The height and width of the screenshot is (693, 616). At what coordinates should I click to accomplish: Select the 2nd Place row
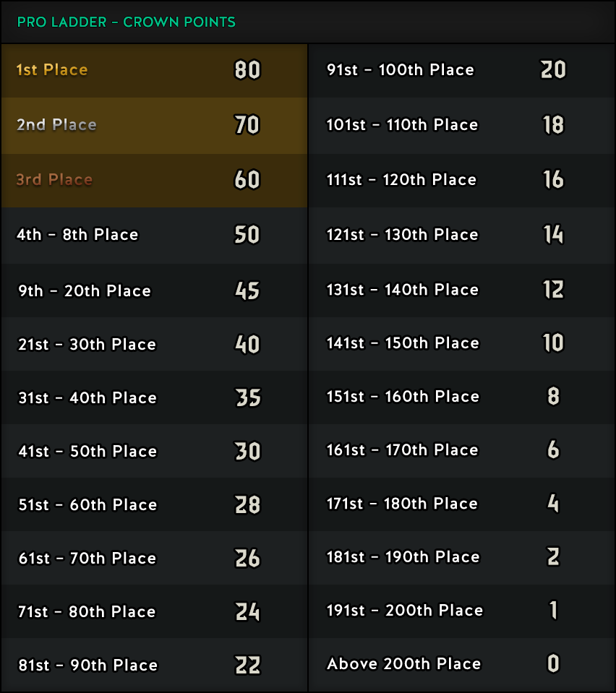point(154,126)
